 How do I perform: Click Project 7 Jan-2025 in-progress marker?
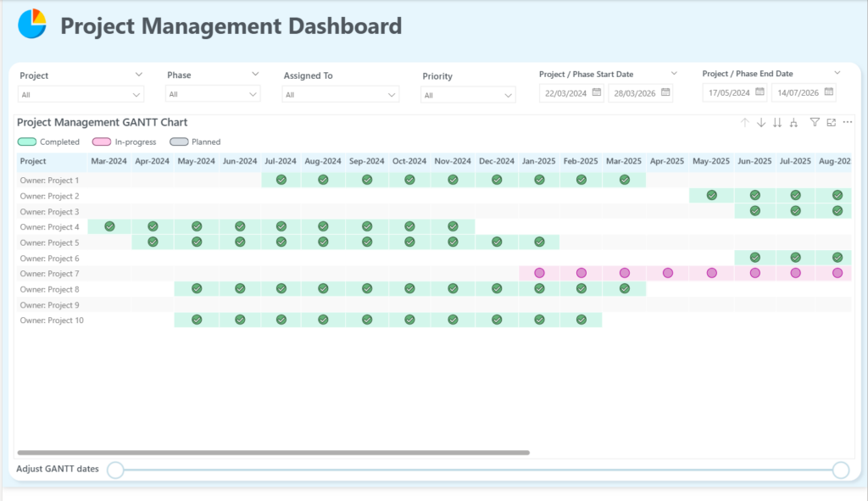point(539,272)
